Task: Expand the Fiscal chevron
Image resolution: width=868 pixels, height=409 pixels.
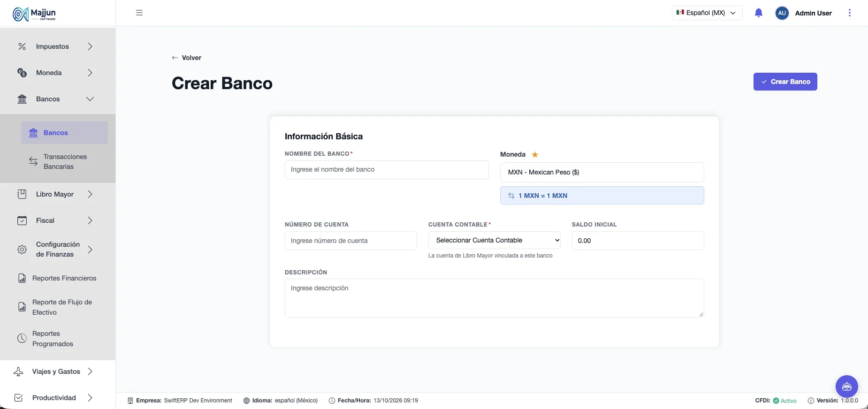Action: click(x=90, y=220)
